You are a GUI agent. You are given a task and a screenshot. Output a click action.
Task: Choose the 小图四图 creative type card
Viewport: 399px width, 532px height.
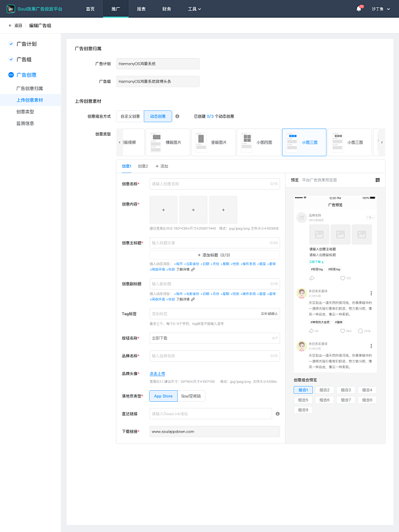(259, 142)
